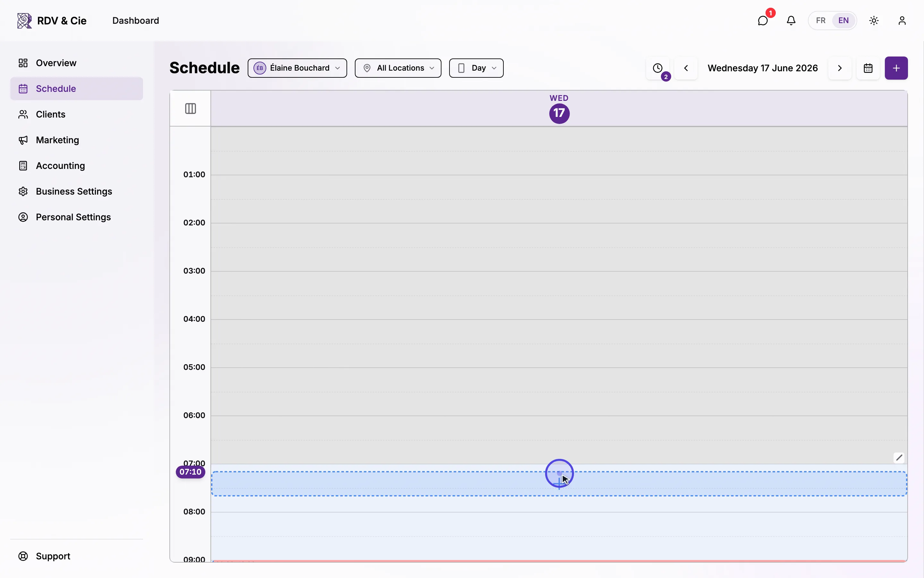Open Support page
This screenshot has width=924, height=578.
(76, 556)
